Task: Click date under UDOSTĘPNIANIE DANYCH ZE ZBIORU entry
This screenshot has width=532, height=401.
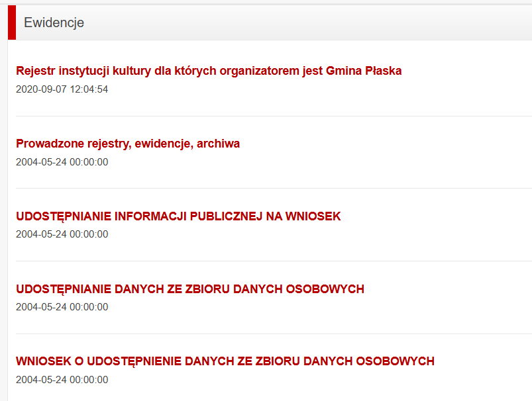Action: [62, 307]
